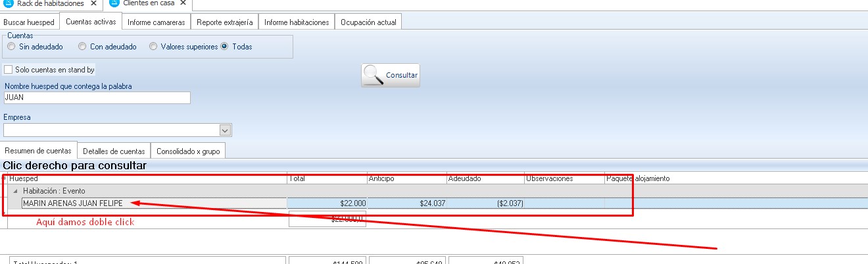Open the Informe camareras tab
The image size is (868, 264).
click(x=157, y=22)
